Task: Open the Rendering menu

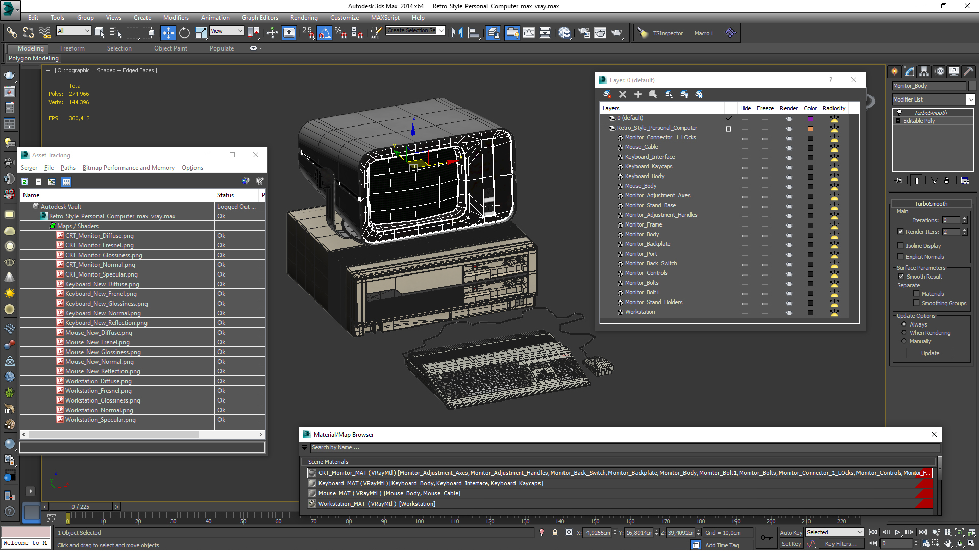Action: (x=304, y=17)
